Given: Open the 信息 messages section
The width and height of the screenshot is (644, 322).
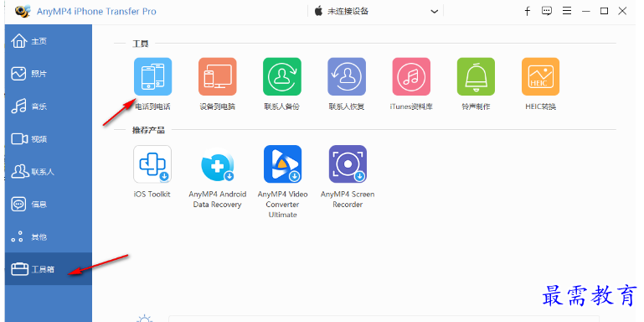Looking at the screenshot, I should click(x=49, y=204).
